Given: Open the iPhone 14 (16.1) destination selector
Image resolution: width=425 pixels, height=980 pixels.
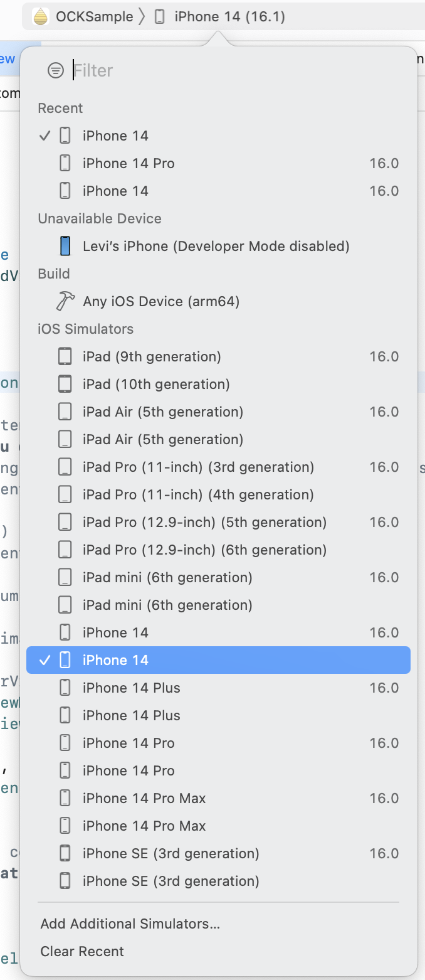Looking at the screenshot, I should coord(221,16).
